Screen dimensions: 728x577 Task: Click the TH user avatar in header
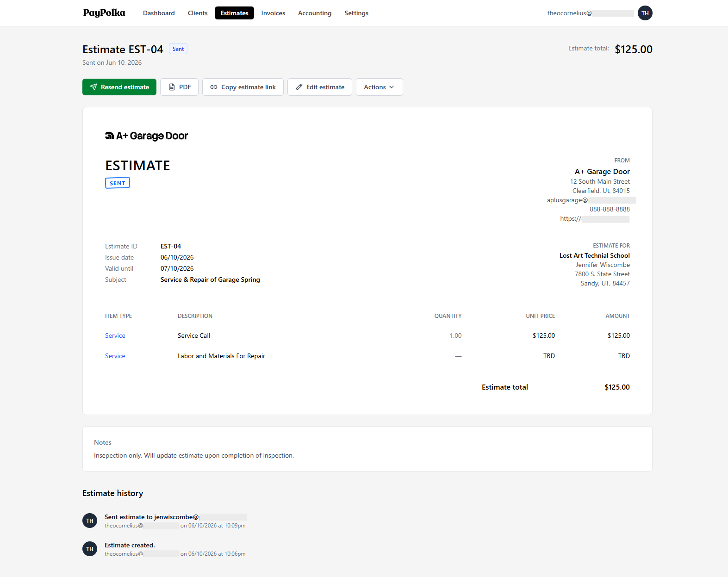pyautogui.click(x=645, y=13)
